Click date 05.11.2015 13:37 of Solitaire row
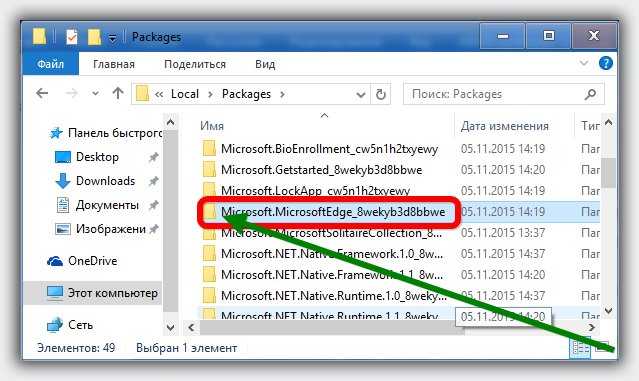Screen dimensions: 639x381 tap(503, 233)
